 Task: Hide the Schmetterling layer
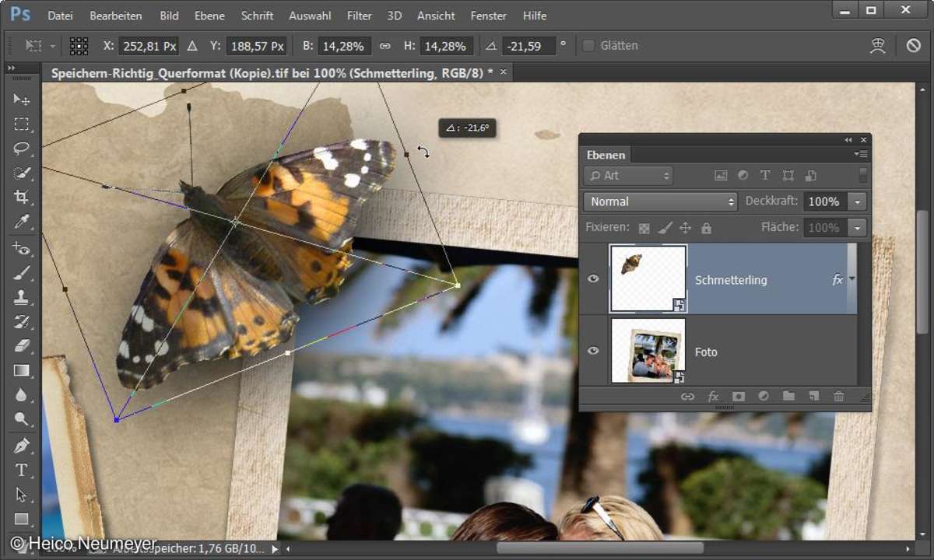[x=593, y=278]
